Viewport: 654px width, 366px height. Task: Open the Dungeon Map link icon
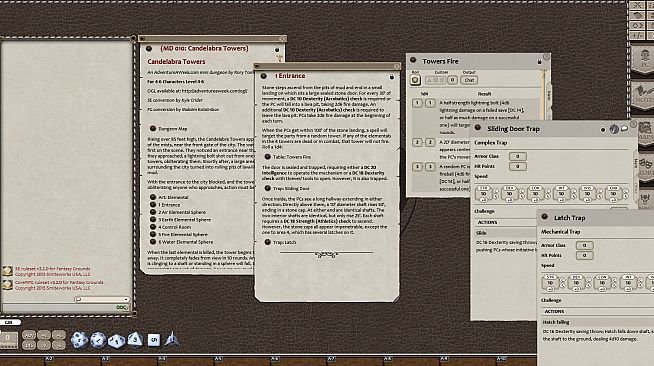pos(153,128)
